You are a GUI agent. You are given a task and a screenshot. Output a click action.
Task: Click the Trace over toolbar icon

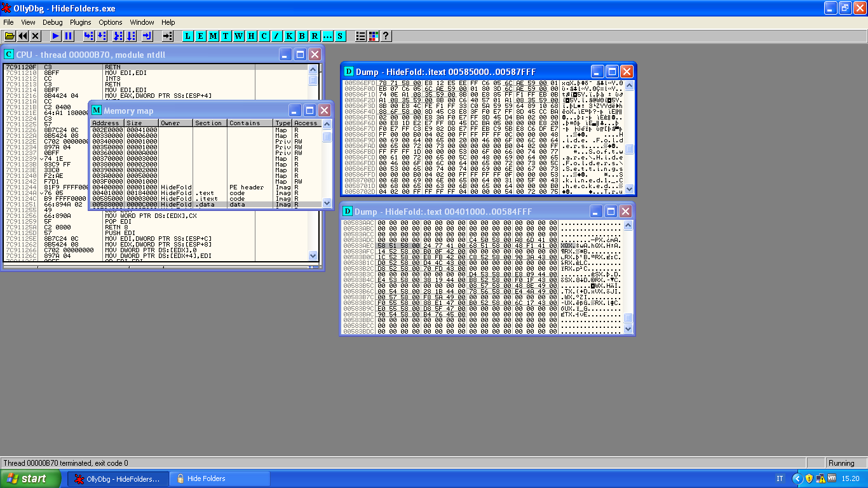click(x=130, y=36)
